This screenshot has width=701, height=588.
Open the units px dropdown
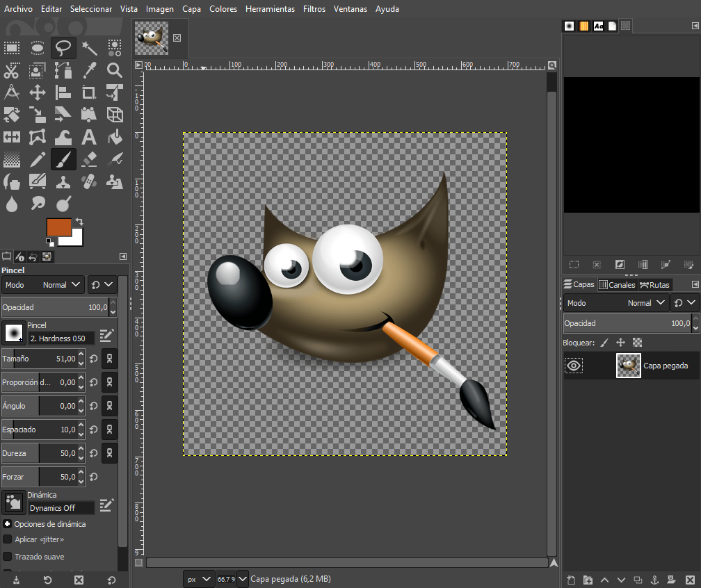point(199,579)
